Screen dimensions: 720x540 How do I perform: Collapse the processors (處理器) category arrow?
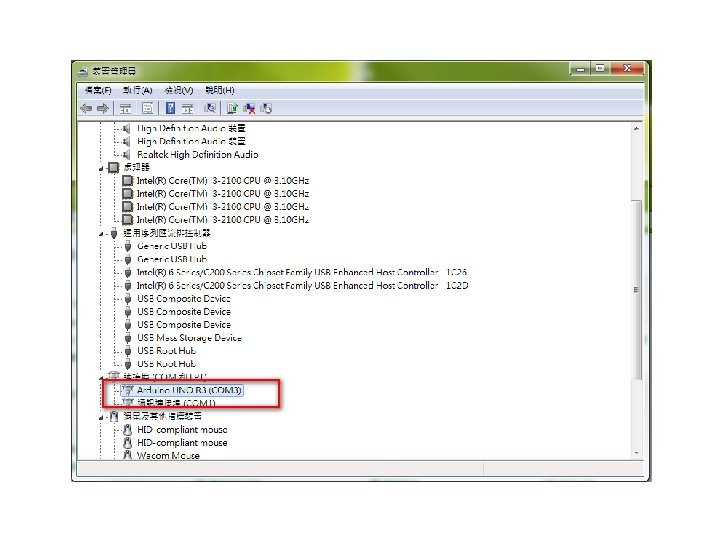(x=101, y=169)
